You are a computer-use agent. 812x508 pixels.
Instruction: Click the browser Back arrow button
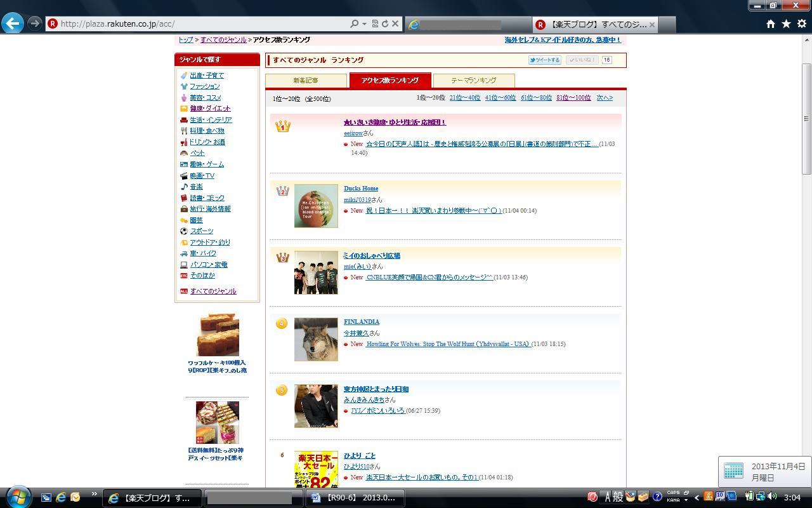13,23
